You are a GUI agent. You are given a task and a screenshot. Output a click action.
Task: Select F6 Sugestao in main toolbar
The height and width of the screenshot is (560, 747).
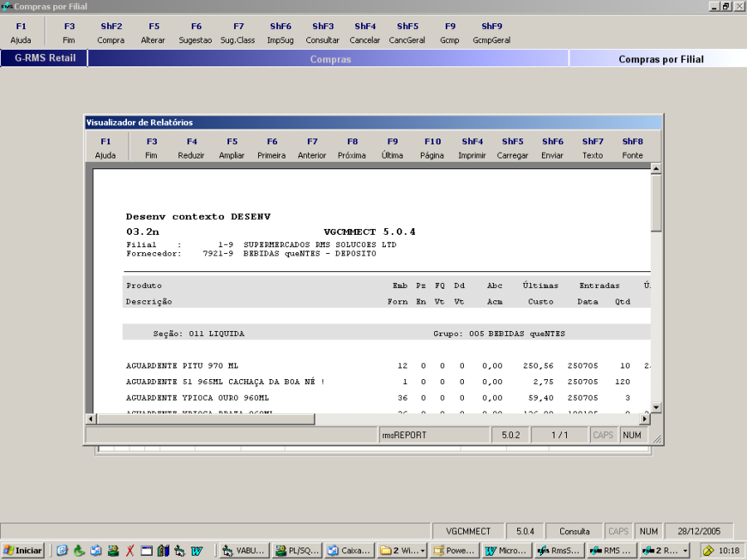(196, 33)
